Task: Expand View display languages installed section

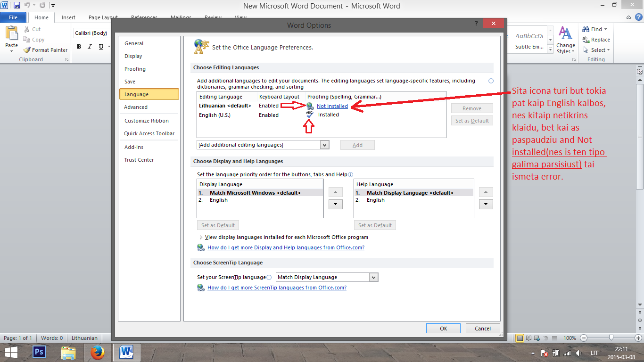Action: 201,238
